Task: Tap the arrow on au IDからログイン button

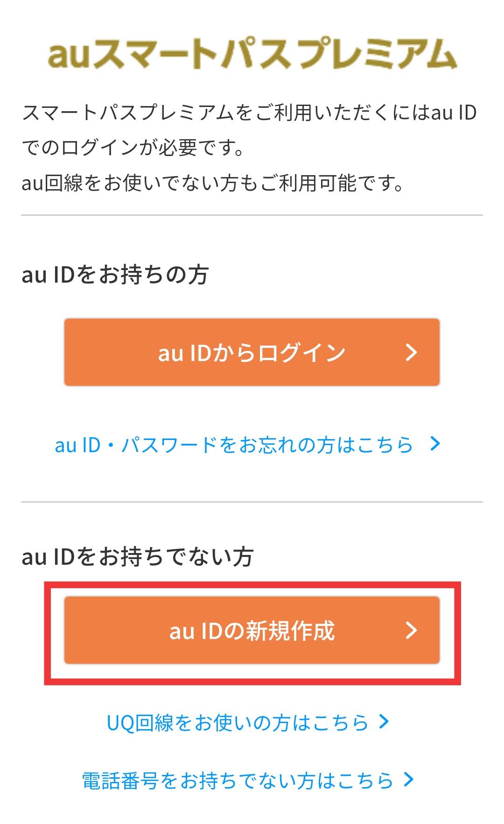Action: pos(411,352)
